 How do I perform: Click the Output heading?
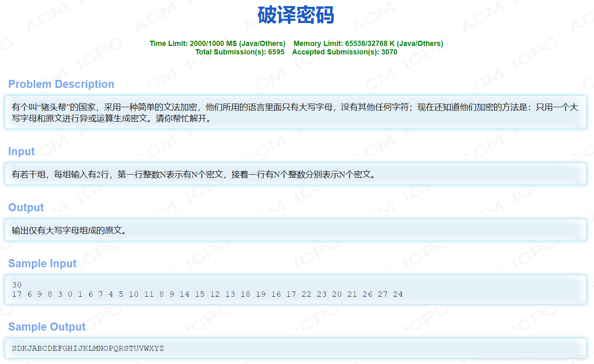pos(26,208)
